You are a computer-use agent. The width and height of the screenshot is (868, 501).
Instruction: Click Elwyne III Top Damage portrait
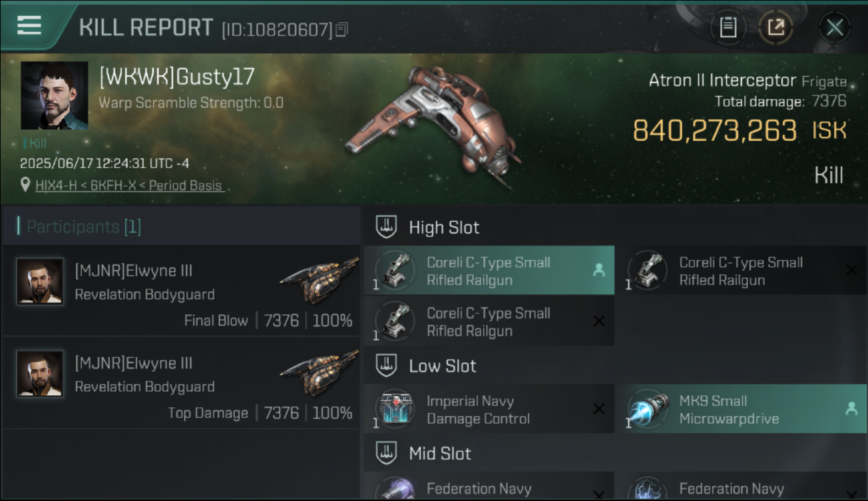coord(40,373)
